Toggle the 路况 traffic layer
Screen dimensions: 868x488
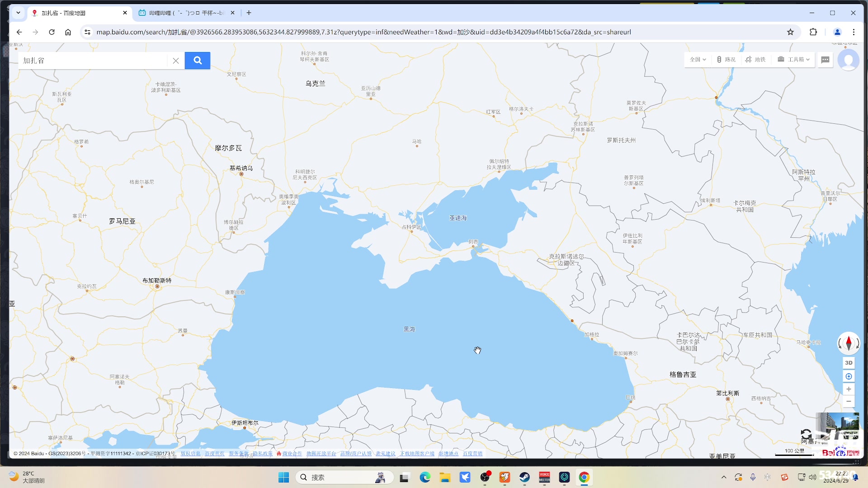point(726,60)
